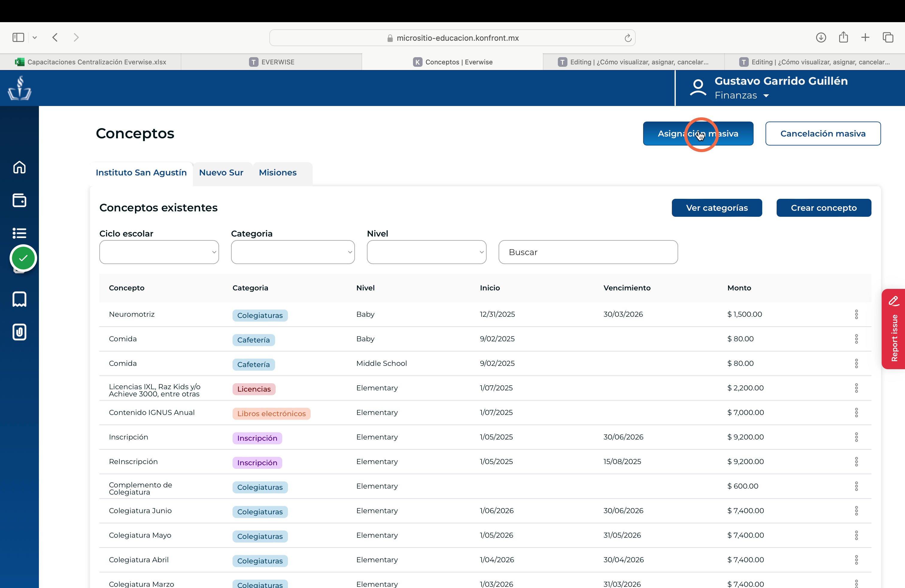Click the Cancelación masiva button

[x=822, y=134]
